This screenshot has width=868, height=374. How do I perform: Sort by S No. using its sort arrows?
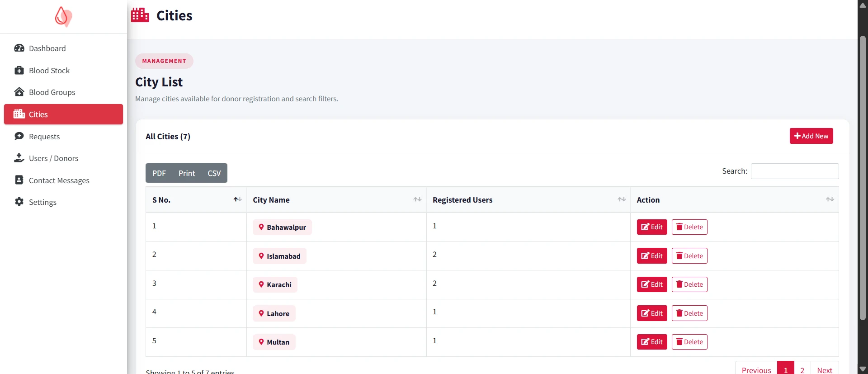[x=238, y=199]
